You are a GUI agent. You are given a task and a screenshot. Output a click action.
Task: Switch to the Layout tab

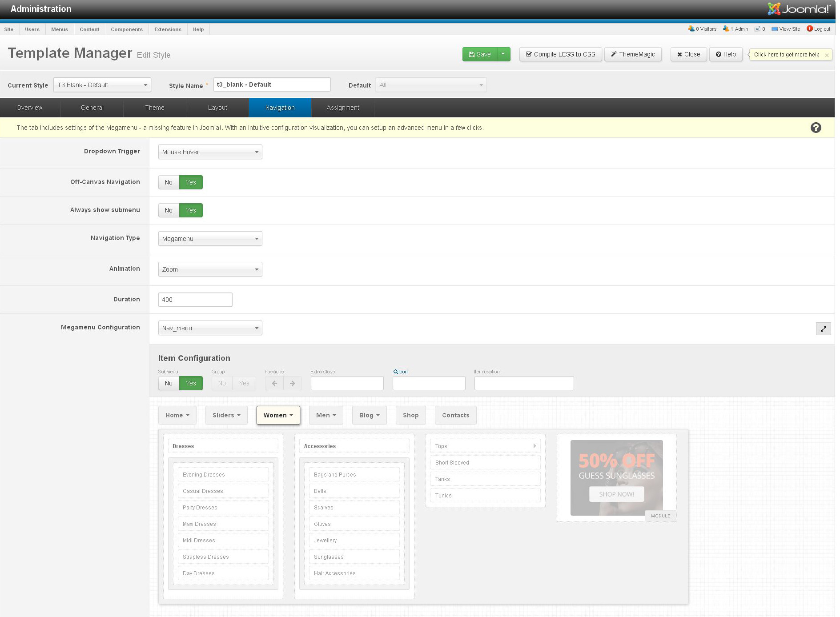217,108
